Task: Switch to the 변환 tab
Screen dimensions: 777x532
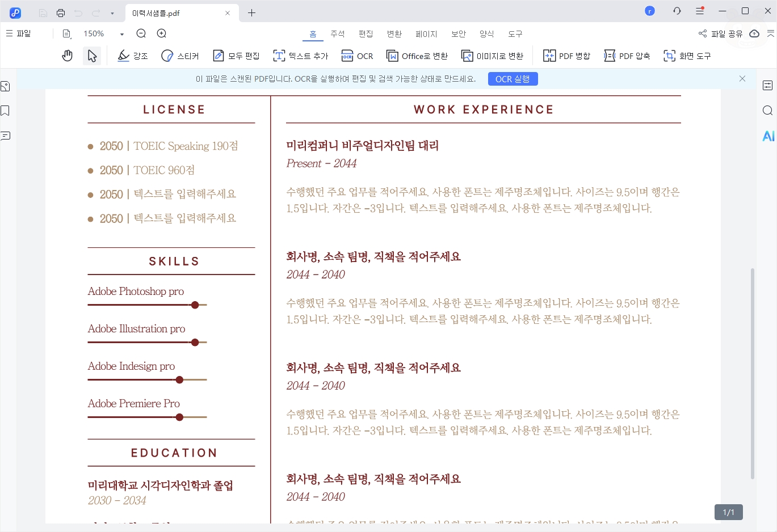Action: [x=394, y=34]
